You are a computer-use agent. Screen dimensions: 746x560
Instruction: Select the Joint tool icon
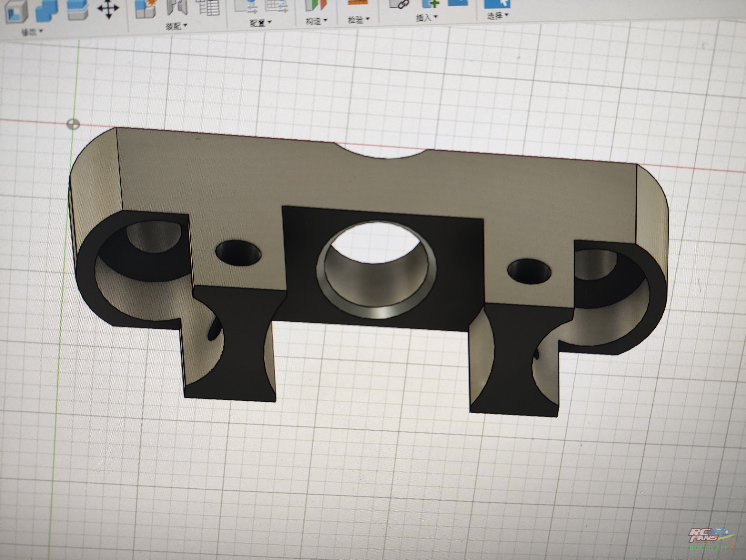[177, 7]
